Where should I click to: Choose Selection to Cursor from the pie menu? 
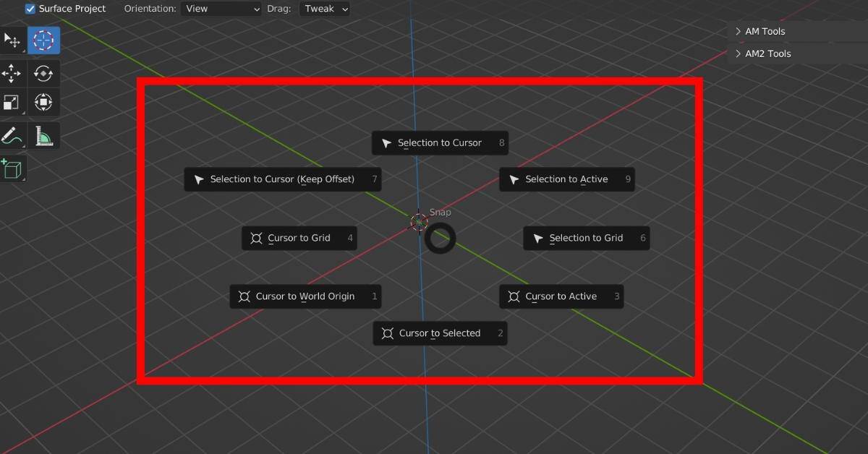pos(439,142)
